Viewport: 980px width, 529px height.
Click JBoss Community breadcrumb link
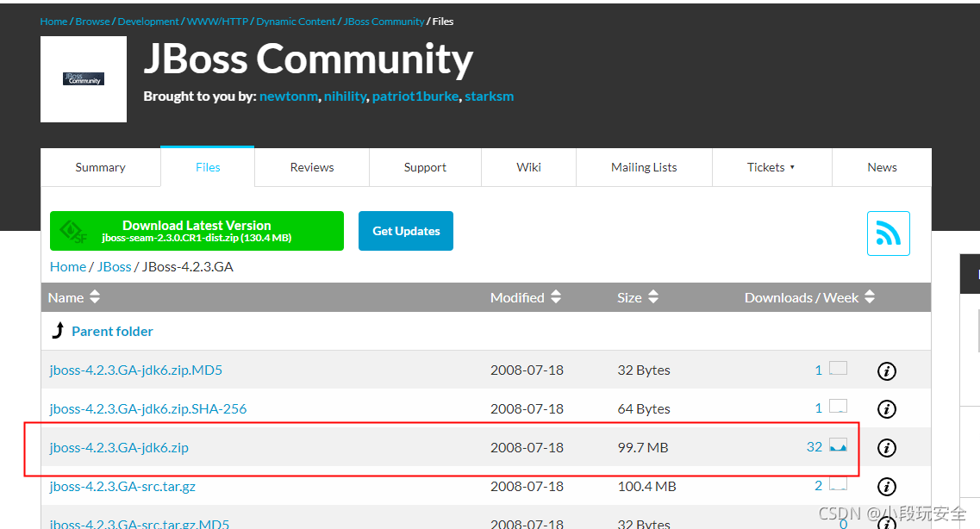384,22
